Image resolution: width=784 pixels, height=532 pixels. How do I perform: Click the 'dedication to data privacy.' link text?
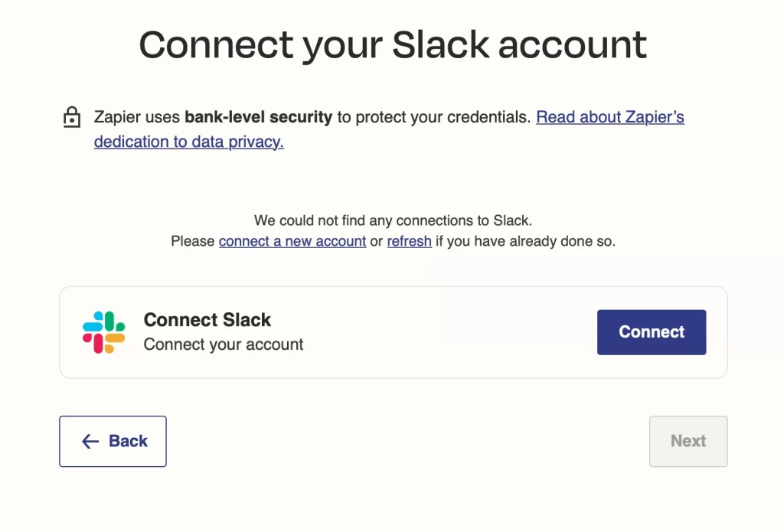tap(189, 142)
